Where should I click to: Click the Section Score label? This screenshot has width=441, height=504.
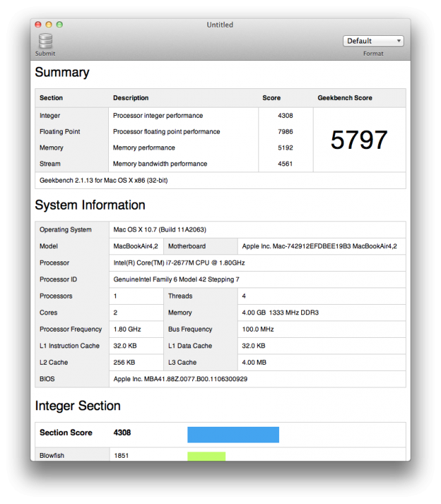point(66,433)
